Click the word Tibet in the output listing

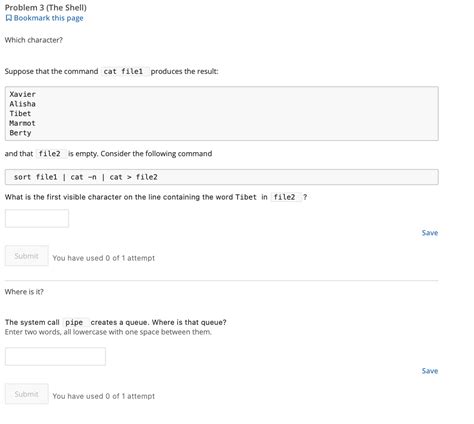click(x=20, y=113)
